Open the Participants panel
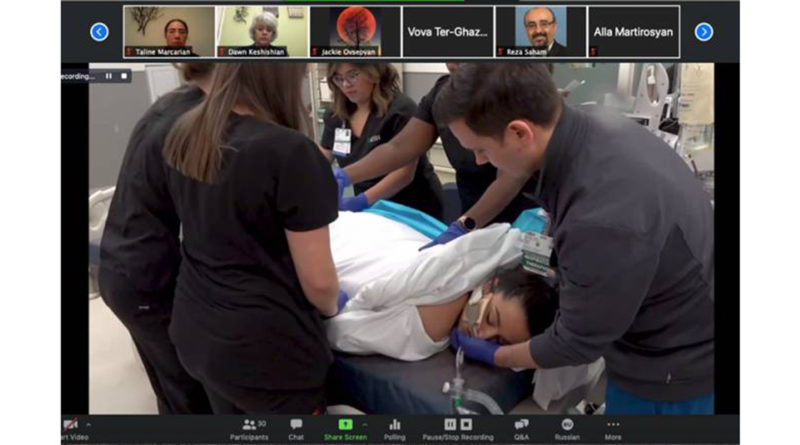This screenshot has height=445, width=800. point(249,425)
